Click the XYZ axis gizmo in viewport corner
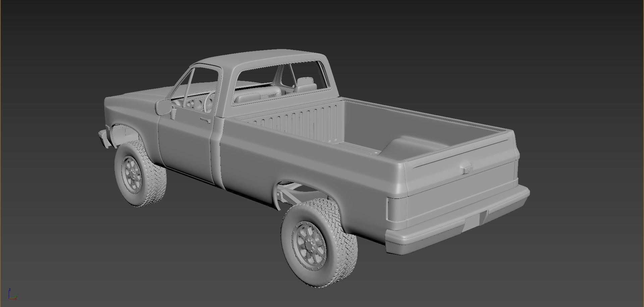The image size is (644, 307). 13,294
